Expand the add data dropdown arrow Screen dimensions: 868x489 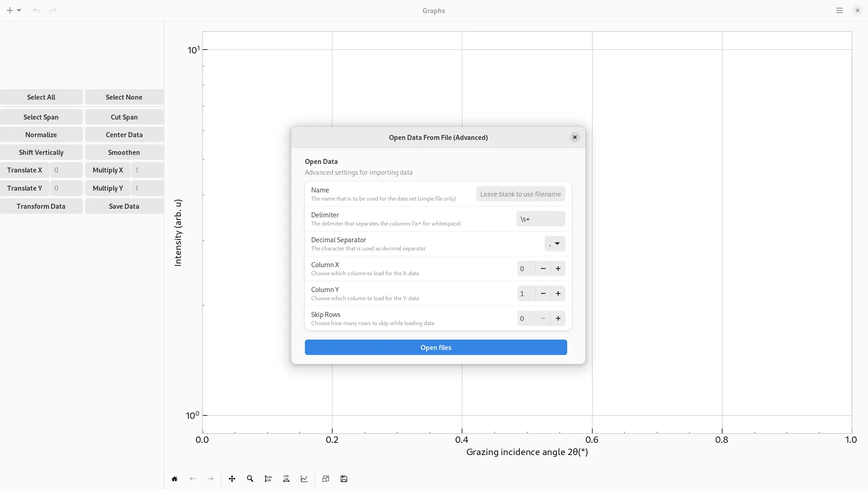coord(19,10)
